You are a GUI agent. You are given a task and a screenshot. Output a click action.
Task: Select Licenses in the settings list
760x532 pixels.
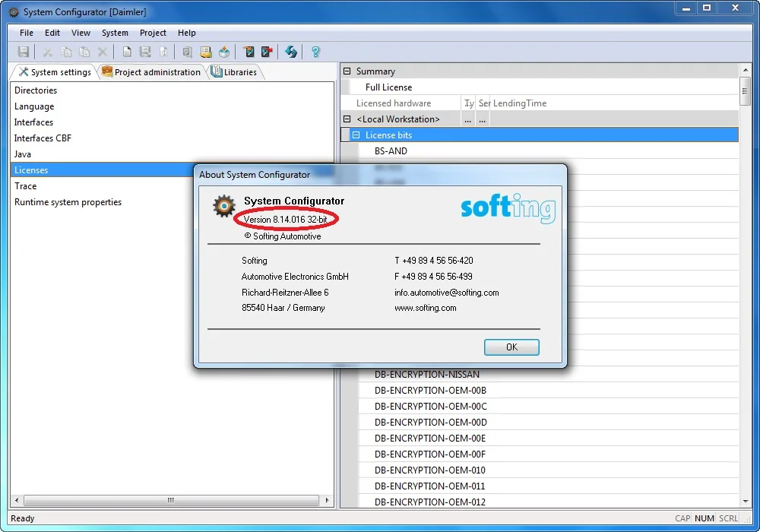tap(102, 170)
